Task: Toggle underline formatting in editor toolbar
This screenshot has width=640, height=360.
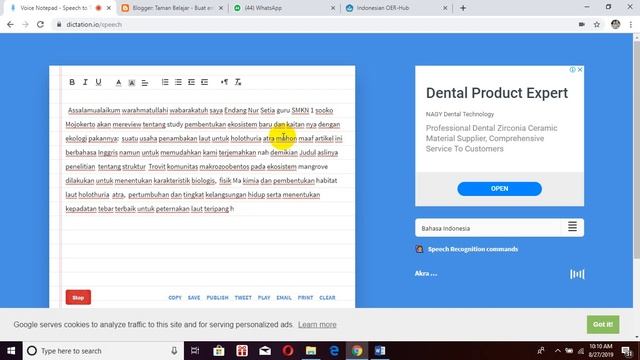Action: pyautogui.click(x=98, y=82)
